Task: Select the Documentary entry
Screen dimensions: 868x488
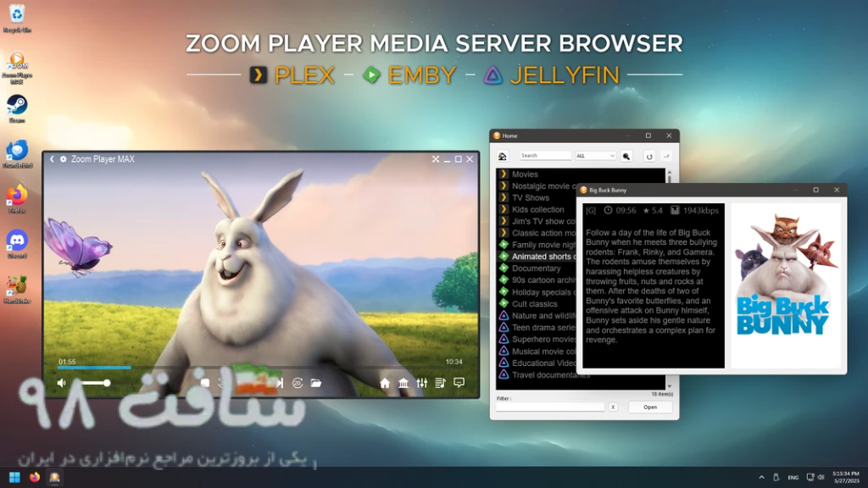Action: 537,269
